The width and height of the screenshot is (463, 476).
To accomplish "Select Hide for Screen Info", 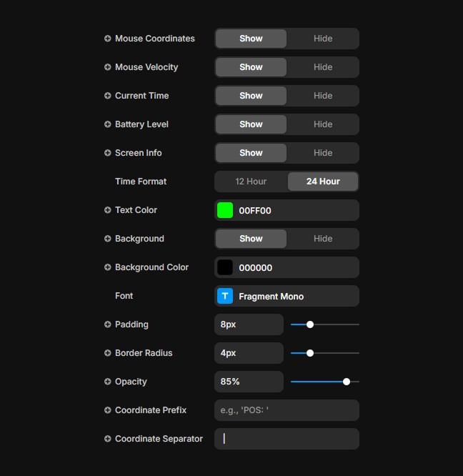I will click(x=323, y=153).
